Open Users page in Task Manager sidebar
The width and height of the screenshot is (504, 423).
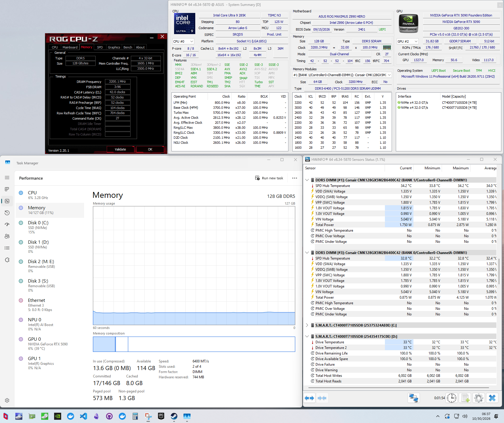point(7,236)
